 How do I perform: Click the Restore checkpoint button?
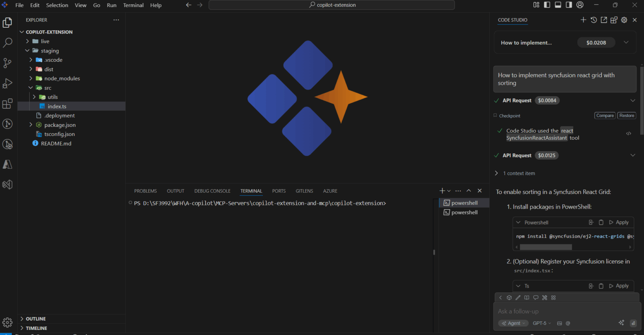tap(626, 116)
